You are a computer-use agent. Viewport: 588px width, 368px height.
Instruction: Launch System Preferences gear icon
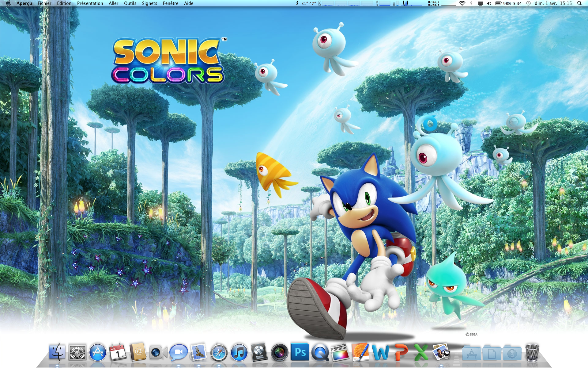point(77,352)
